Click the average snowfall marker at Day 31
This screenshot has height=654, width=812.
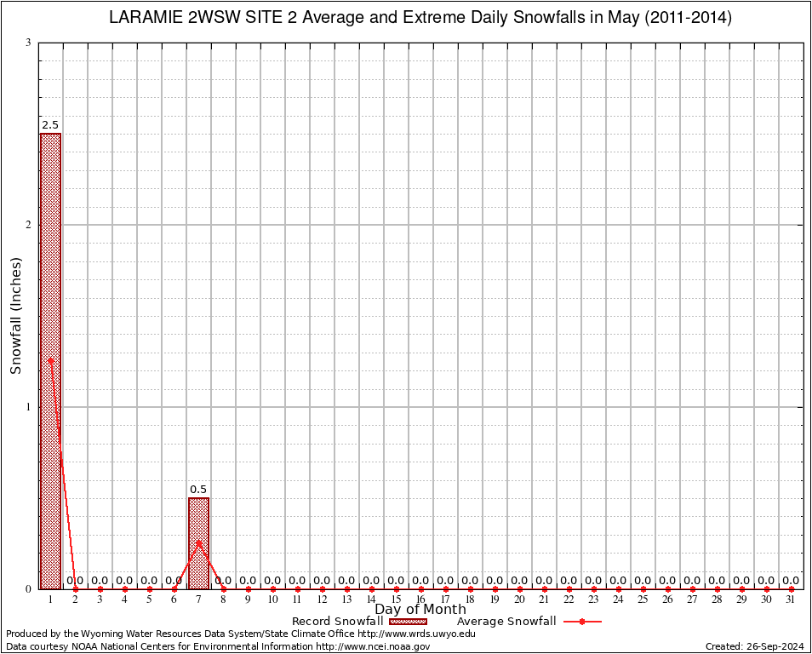tap(791, 588)
